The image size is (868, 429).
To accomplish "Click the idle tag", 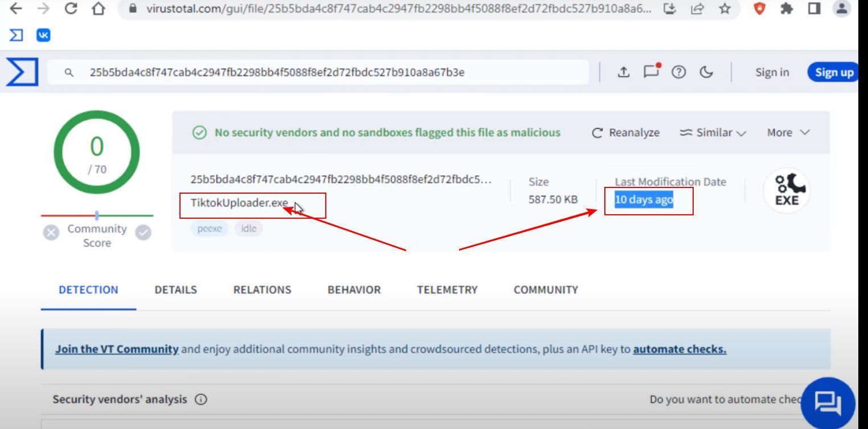I will (x=249, y=229).
